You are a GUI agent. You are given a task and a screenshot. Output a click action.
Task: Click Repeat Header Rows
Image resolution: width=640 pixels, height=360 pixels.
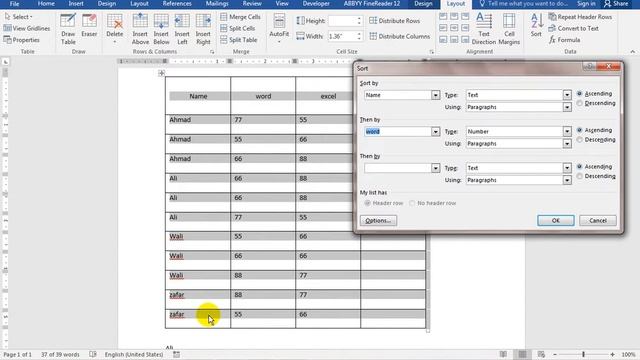click(580, 17)
